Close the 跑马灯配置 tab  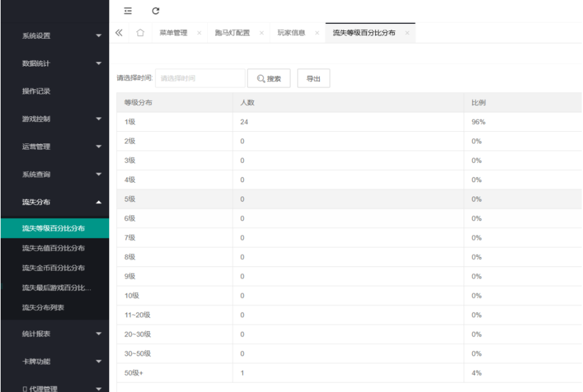(261, 33)
